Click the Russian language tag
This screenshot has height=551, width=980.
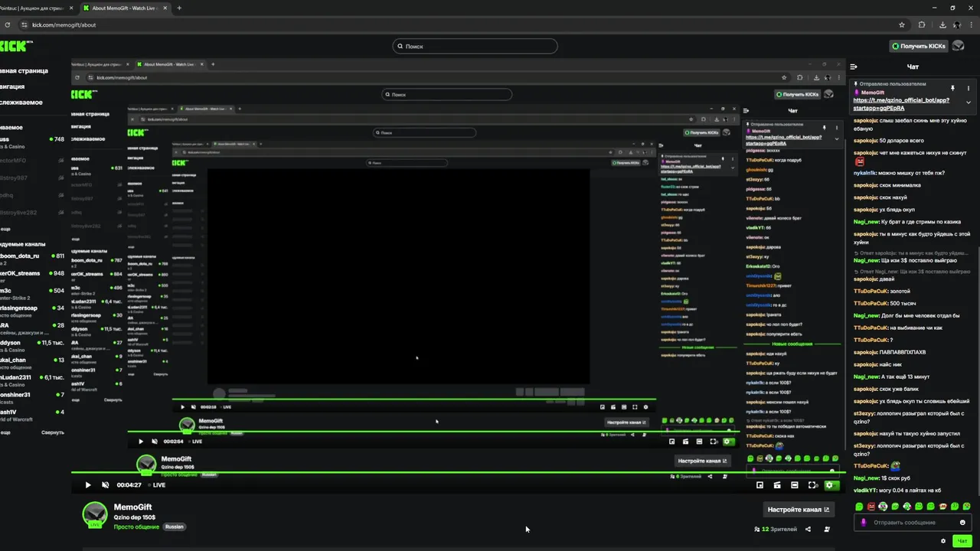tap(175, 527)
